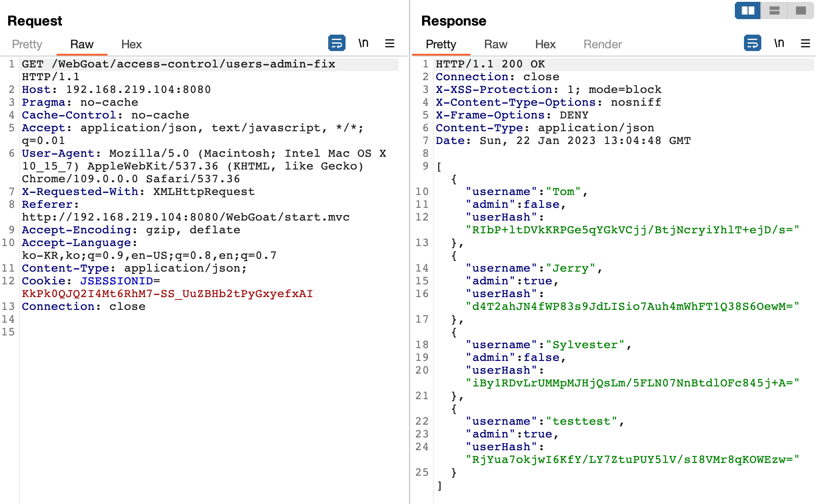This screenshot has height=504, width=816.
Task: Click the Pragma: no-cache header line
Action: [80, 103]
